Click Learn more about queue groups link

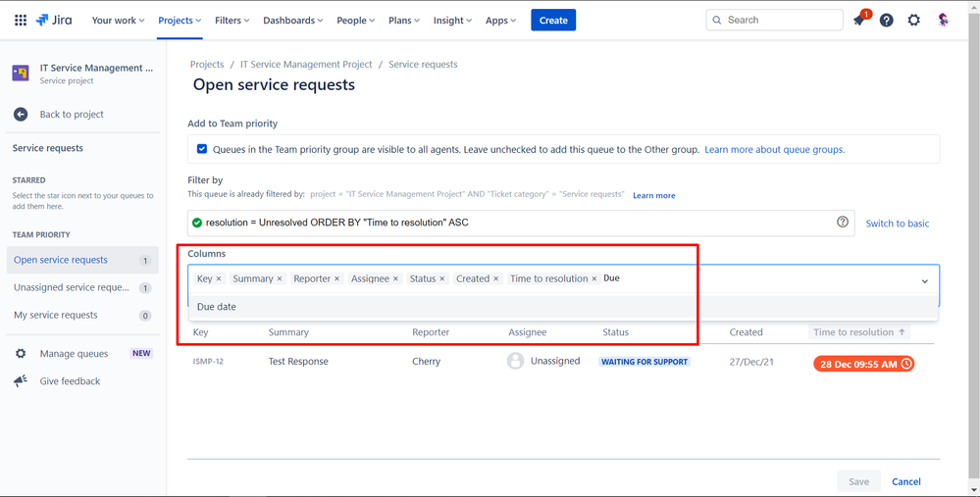[774, 150]
